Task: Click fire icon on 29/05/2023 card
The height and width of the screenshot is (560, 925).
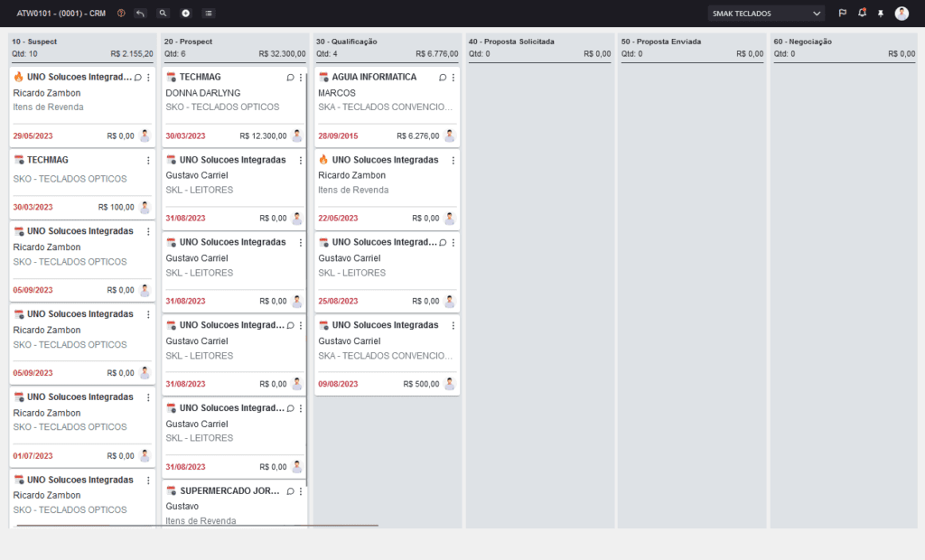Action: click(x=19, y=77)
